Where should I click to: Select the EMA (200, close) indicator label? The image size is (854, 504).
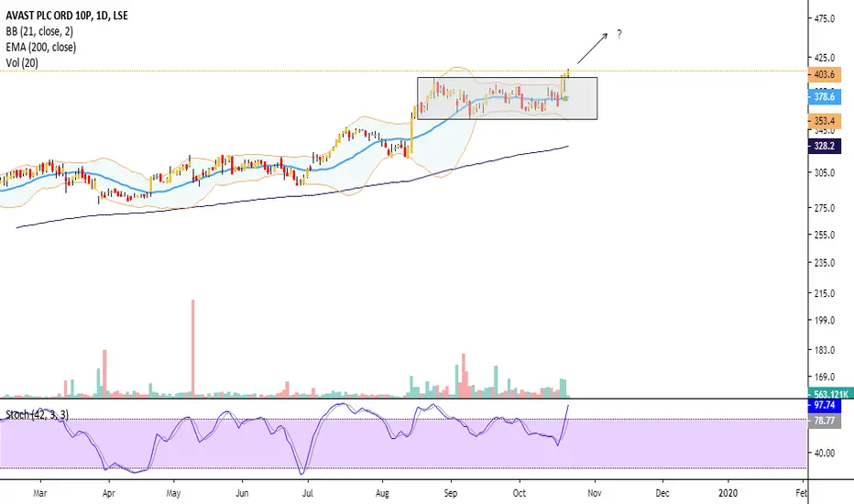coord(41,48)
